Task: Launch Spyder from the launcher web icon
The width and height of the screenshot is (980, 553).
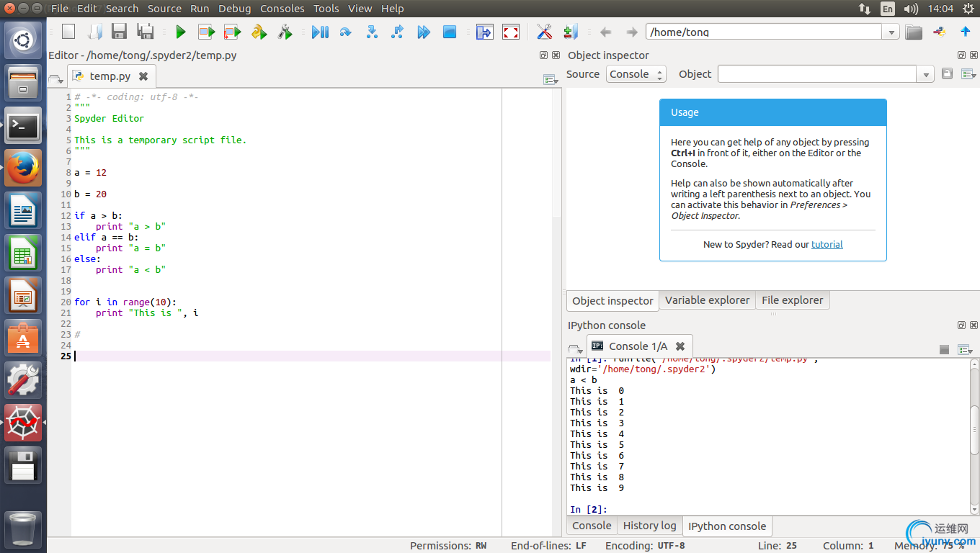Action: (23, 423)
